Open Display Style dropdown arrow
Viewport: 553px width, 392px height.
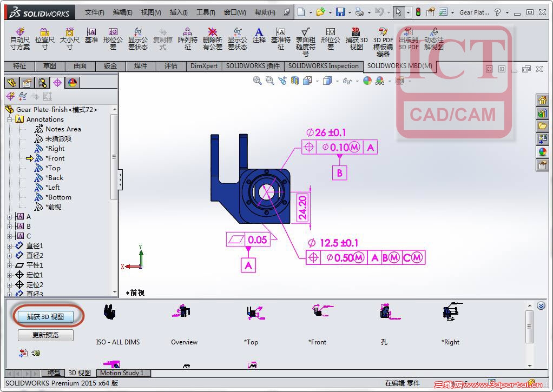(337, 82)
